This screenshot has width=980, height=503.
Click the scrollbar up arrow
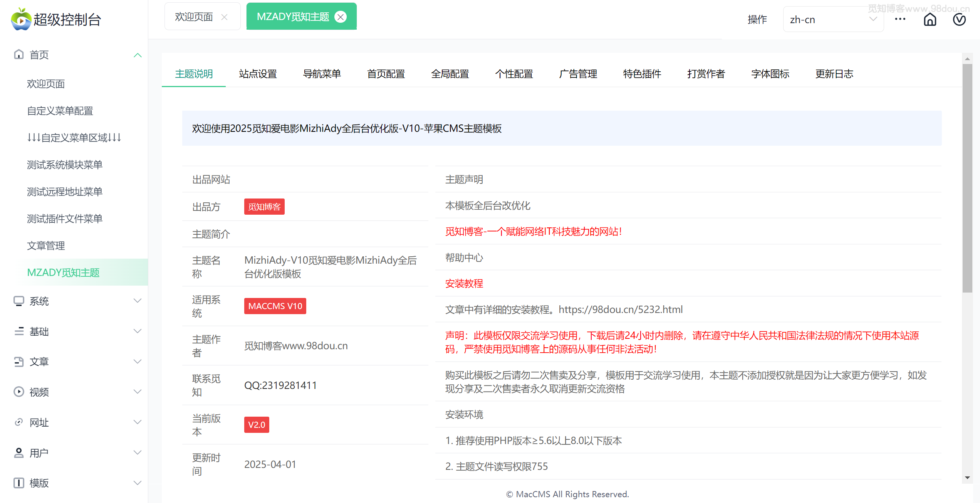coord(967,59)
